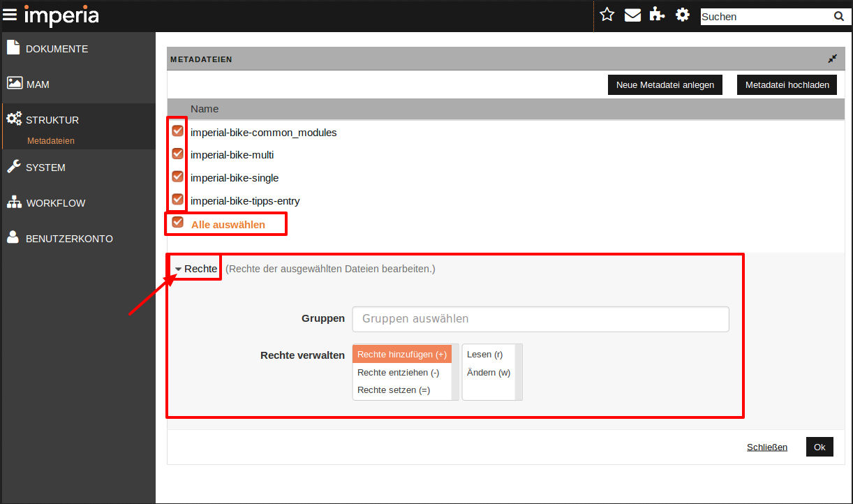Uncheck imperial-bike-common_modules checkbox
This screenshot has height=504, width=853.
point(178,131)
